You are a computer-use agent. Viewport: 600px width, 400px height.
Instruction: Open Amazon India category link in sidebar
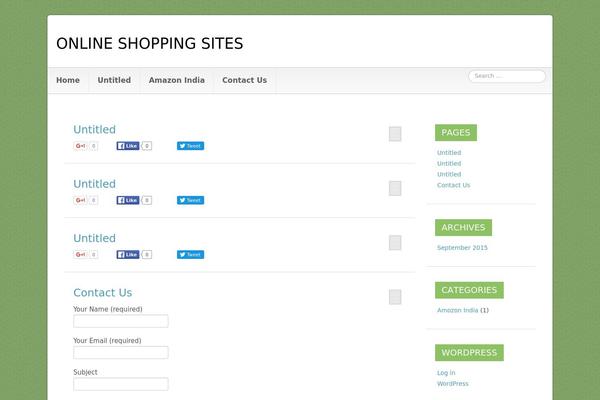(458, 310)
